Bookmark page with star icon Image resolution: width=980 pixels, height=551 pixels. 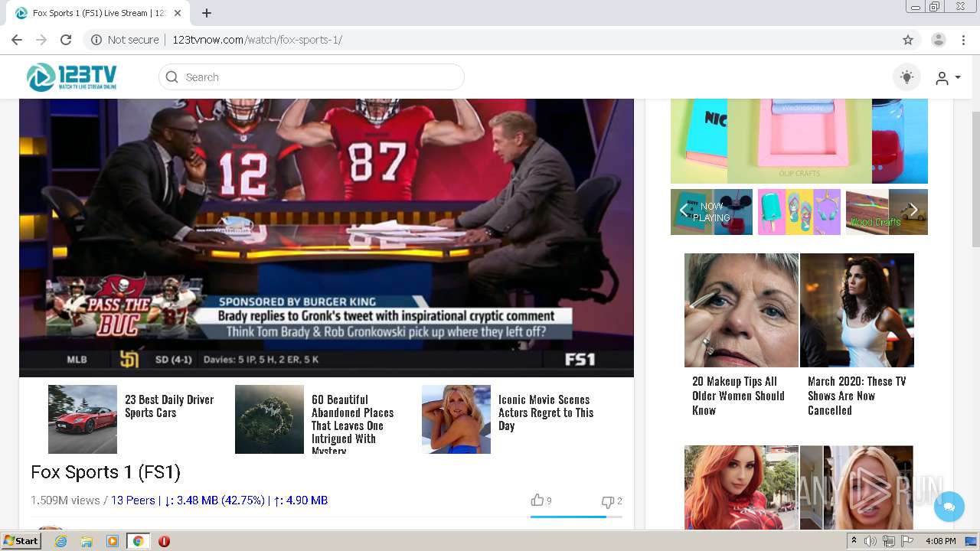(x=908, y=40)
